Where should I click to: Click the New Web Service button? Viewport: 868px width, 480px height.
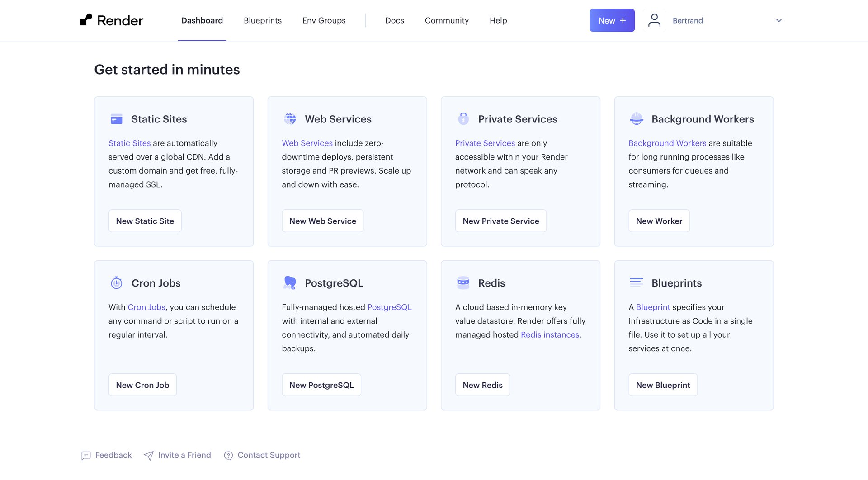322,221
